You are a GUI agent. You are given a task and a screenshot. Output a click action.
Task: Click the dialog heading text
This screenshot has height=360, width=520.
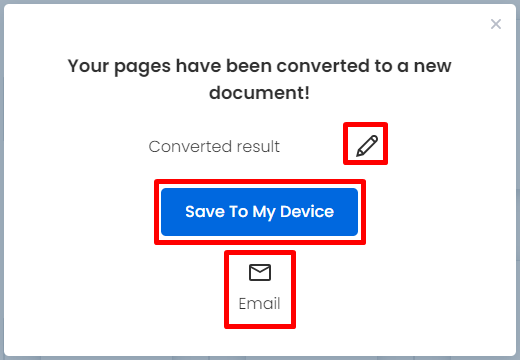tap(259, 79)
